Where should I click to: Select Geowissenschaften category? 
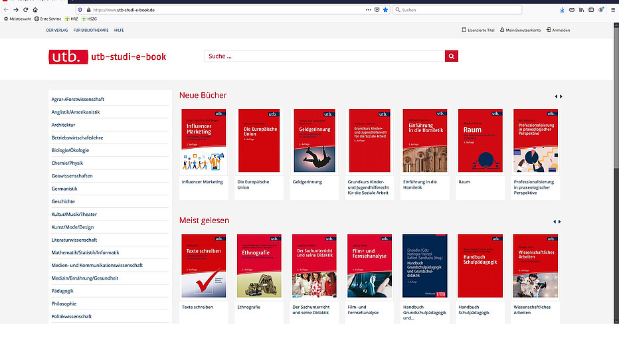point(72,176)
